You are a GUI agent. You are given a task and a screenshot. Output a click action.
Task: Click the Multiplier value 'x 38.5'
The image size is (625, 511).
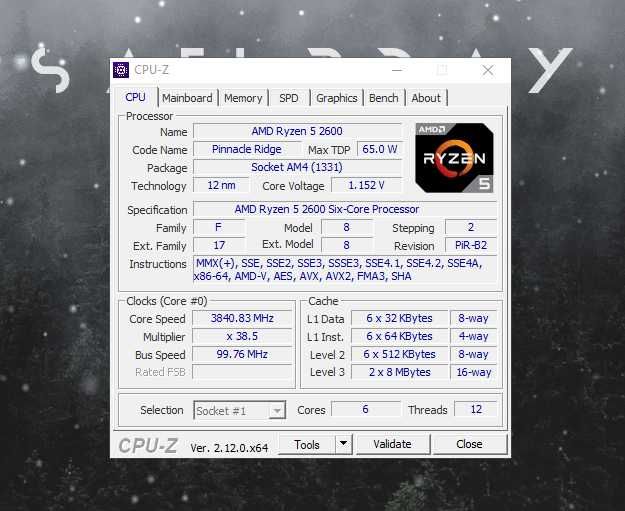click(x=242, y=336)
